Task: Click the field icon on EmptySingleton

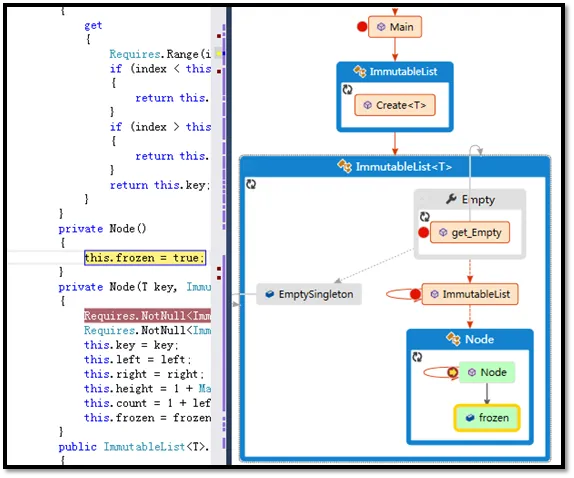Action: [270, 294]
